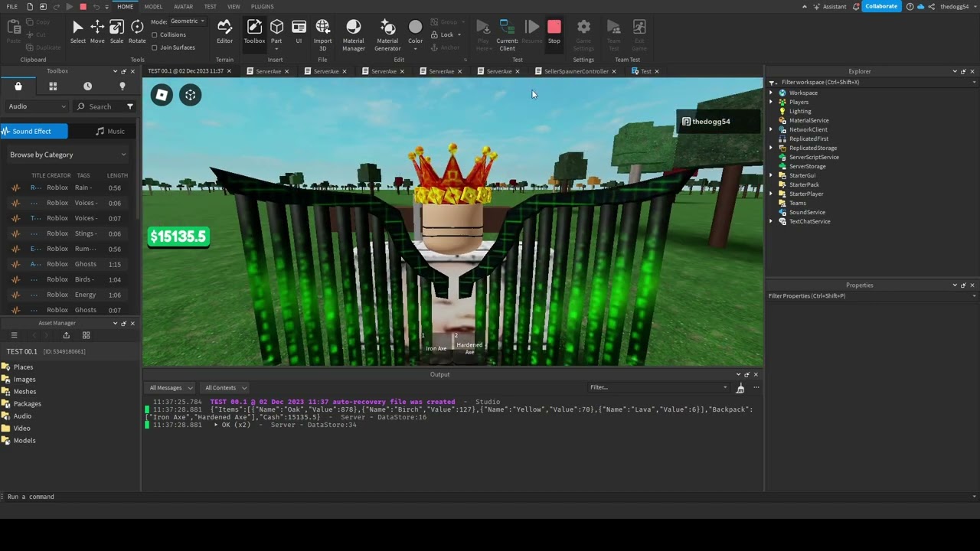Stop the playtest with the large ribbon Stop button

pyautogui.click(x=554, y=31)
